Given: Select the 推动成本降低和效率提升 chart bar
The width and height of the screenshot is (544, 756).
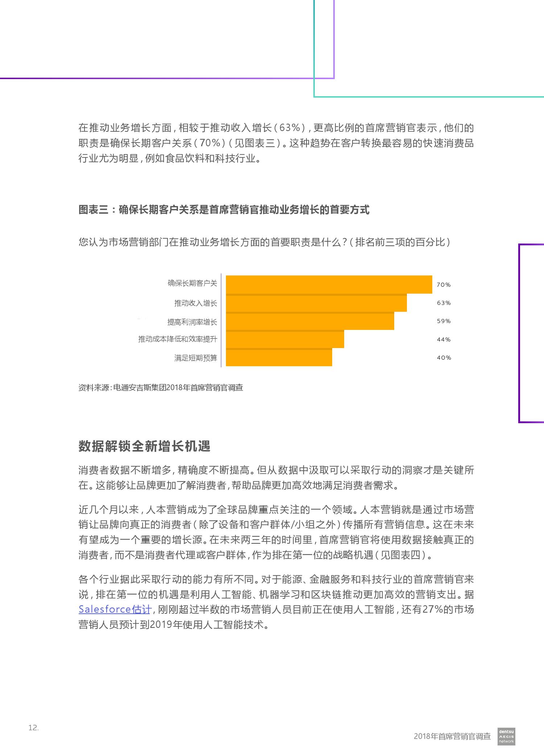Looking at the screenshot, I should (x=285, y=339).
